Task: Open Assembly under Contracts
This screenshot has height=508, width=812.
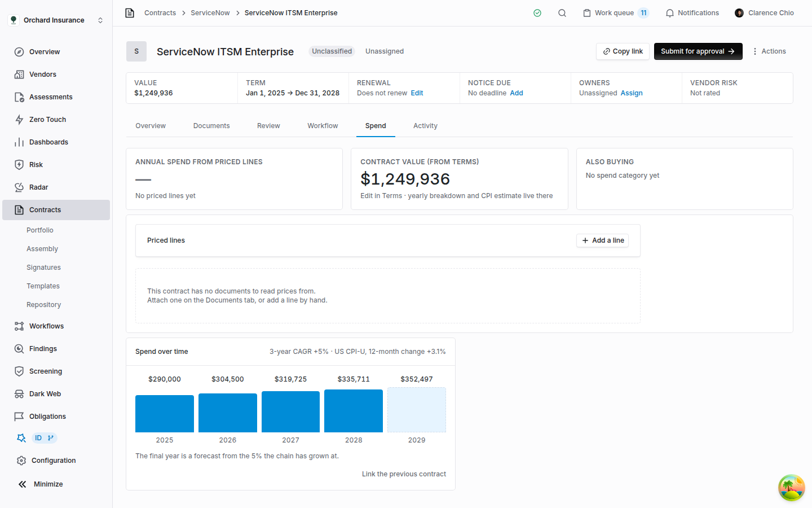Action: (x=42, y=249)
